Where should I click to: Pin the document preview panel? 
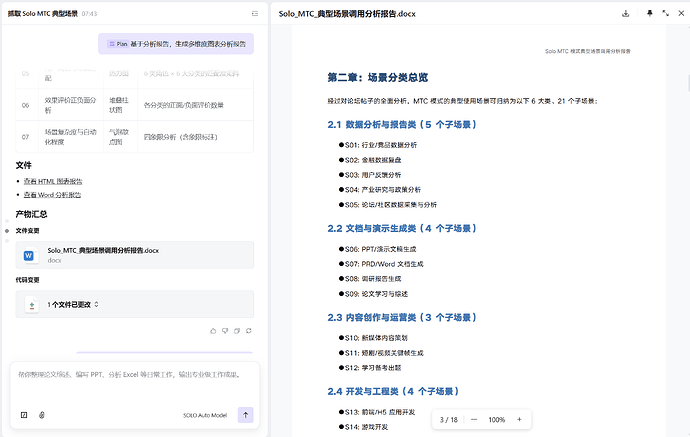pos(650,14)
